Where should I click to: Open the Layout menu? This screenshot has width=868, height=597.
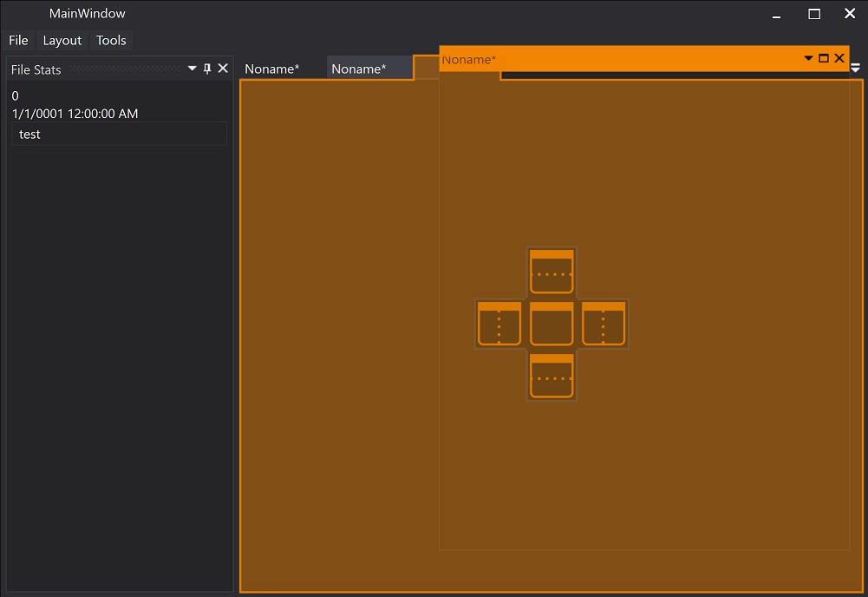(62, 41)
